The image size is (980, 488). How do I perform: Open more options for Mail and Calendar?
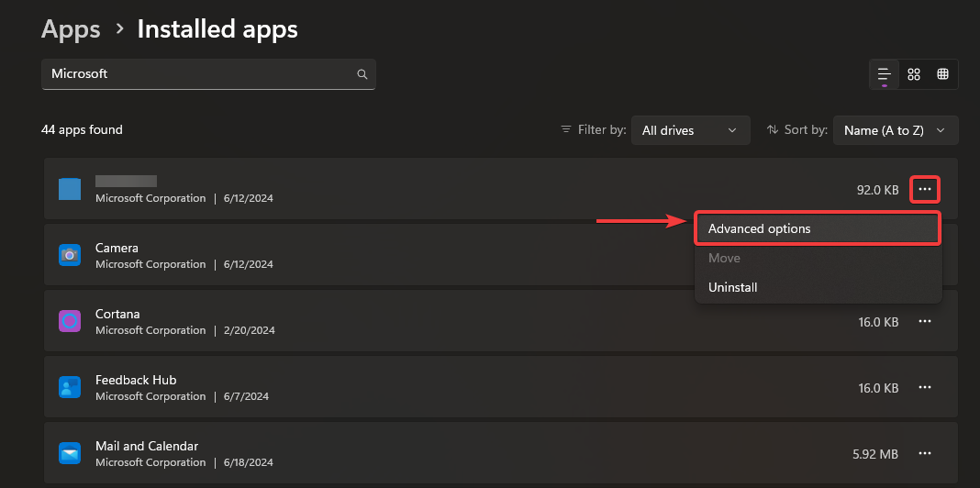[x=925, y=453]
